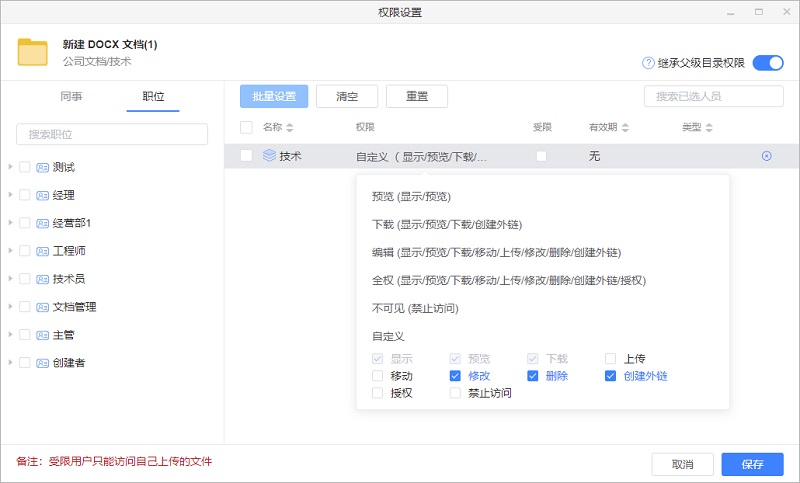The image size is (800, 483).
Task: Uncheck the 修改 permission checkbox
Action: click(455, 376)
